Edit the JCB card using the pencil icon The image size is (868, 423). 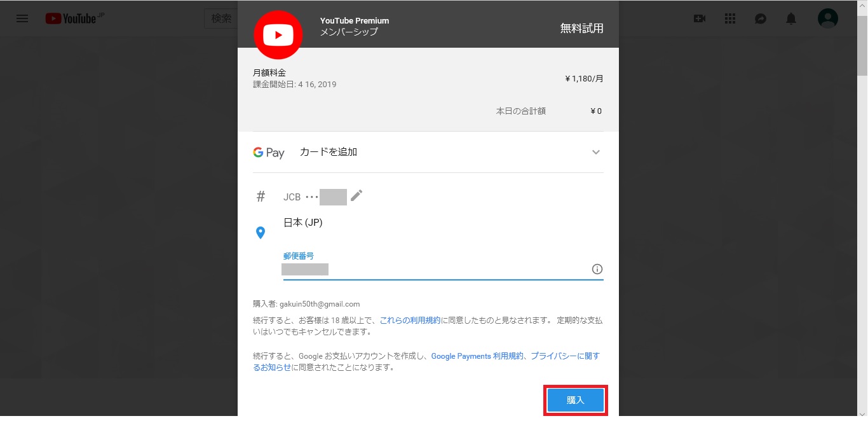point(356,197)
